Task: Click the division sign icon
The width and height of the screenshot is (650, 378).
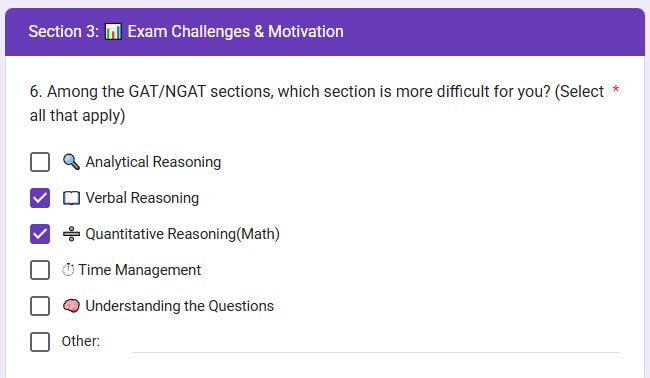Action: point(71,234)
